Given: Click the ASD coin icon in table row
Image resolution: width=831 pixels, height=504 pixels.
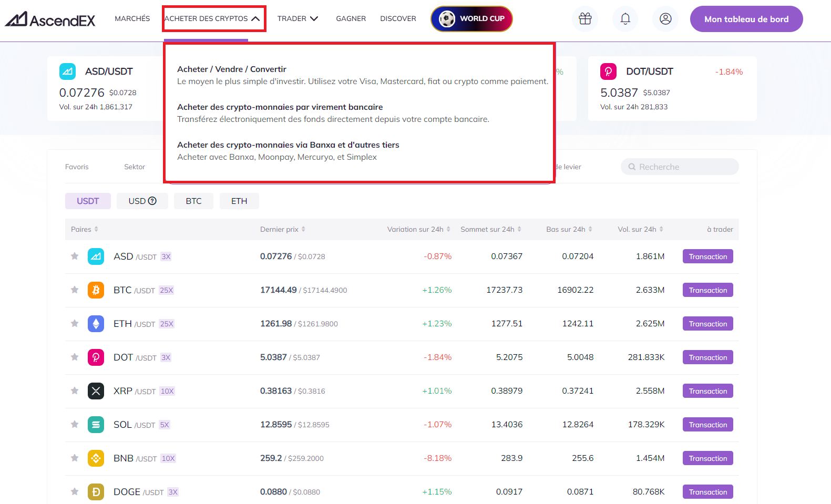Looking at the screenshot, I should [x=96, y=256].
